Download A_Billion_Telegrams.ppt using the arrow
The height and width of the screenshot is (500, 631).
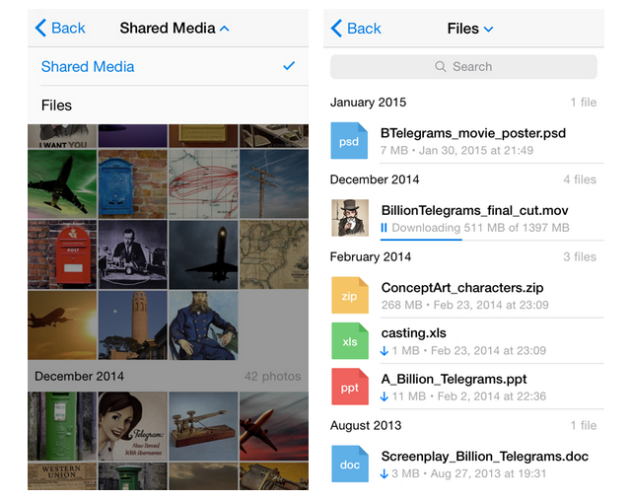tap(384, 397)
